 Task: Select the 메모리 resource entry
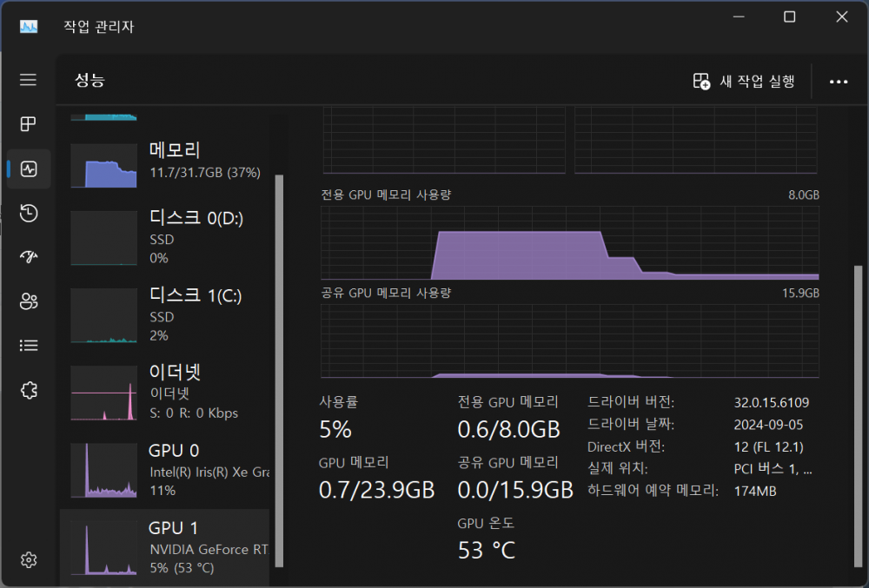tap(165, 162)
